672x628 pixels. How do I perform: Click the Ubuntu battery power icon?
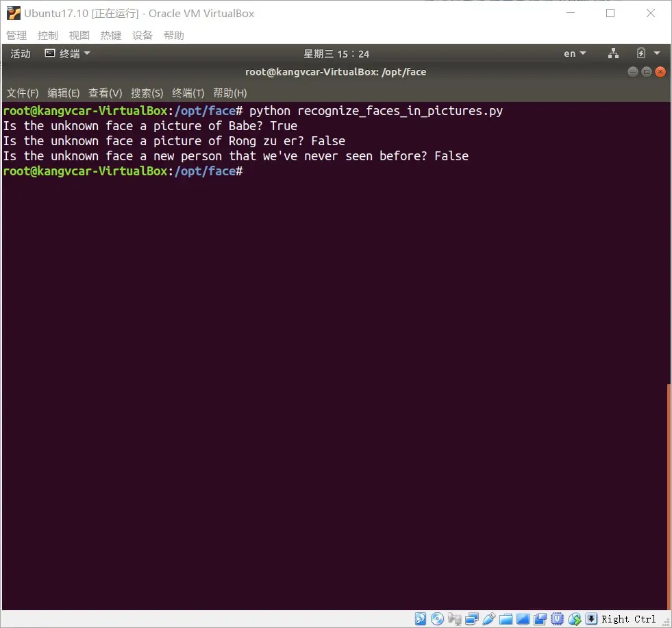(x=641, y=53)
